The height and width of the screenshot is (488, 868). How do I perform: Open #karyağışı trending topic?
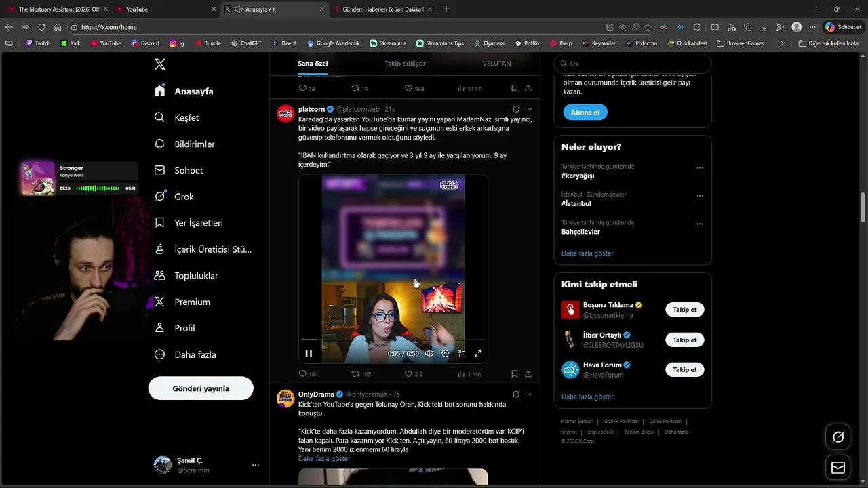tap(578, 176)
